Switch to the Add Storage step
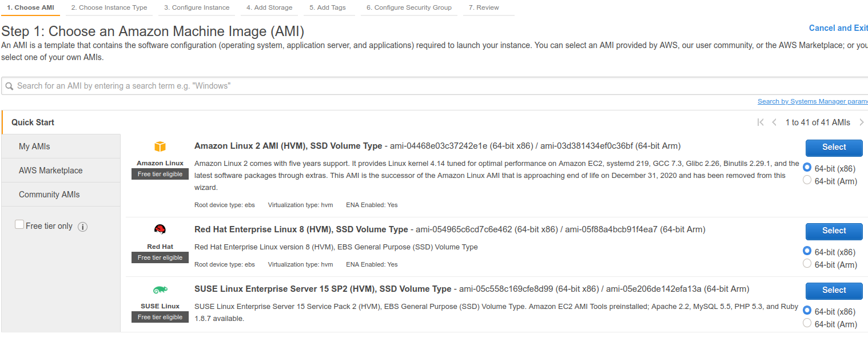Screen dimensions: 868x345 269,7
